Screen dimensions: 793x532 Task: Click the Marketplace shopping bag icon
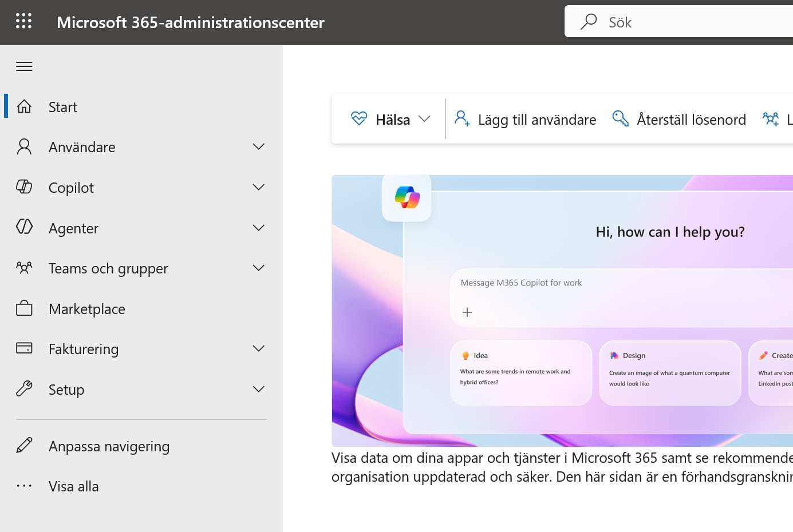pyautogui.click(x=24, y=308)
